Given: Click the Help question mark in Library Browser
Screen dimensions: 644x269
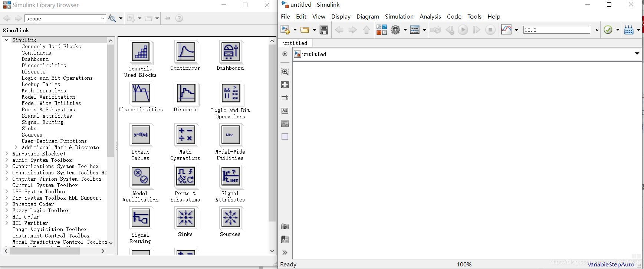Looking at the screenshot, I should tap(179, 18).
